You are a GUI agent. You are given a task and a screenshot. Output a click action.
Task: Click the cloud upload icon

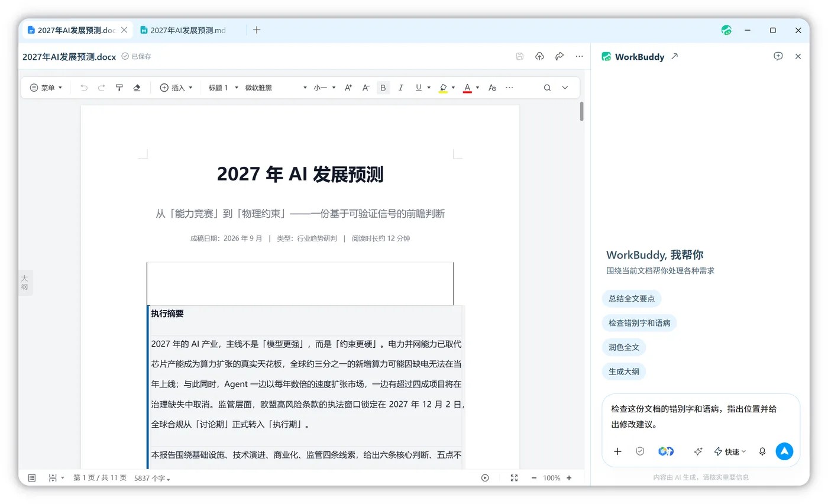click(x=539, y=56)
